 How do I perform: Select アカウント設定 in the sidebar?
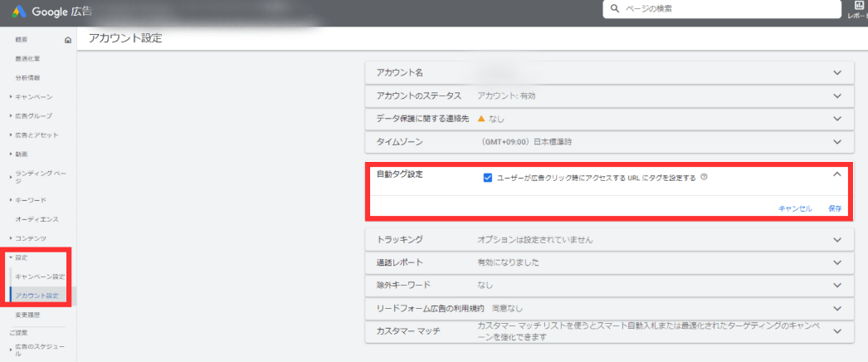tap(37, 296)
